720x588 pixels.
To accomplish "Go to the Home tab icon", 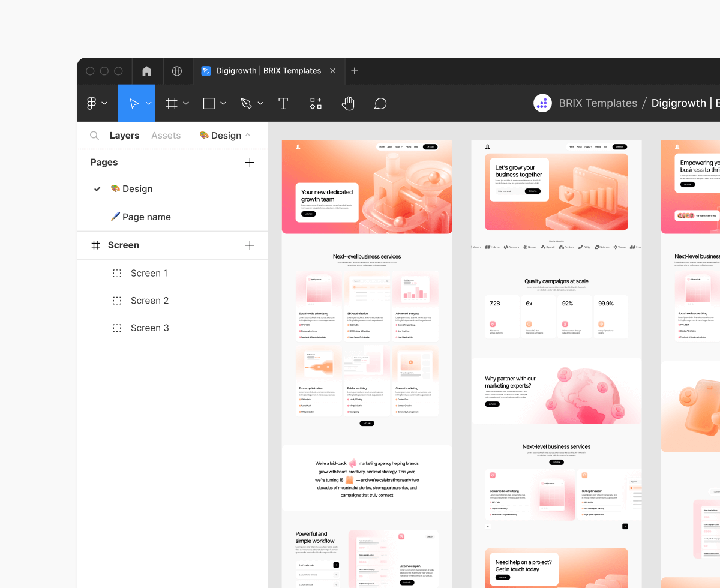I will click(147, 71).
